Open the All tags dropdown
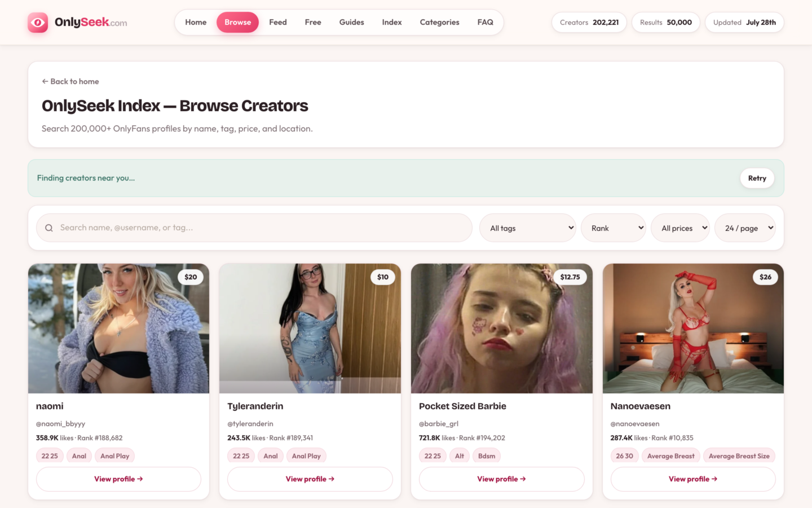The height and width of the screenshot is (508, 812). point(528,228)
